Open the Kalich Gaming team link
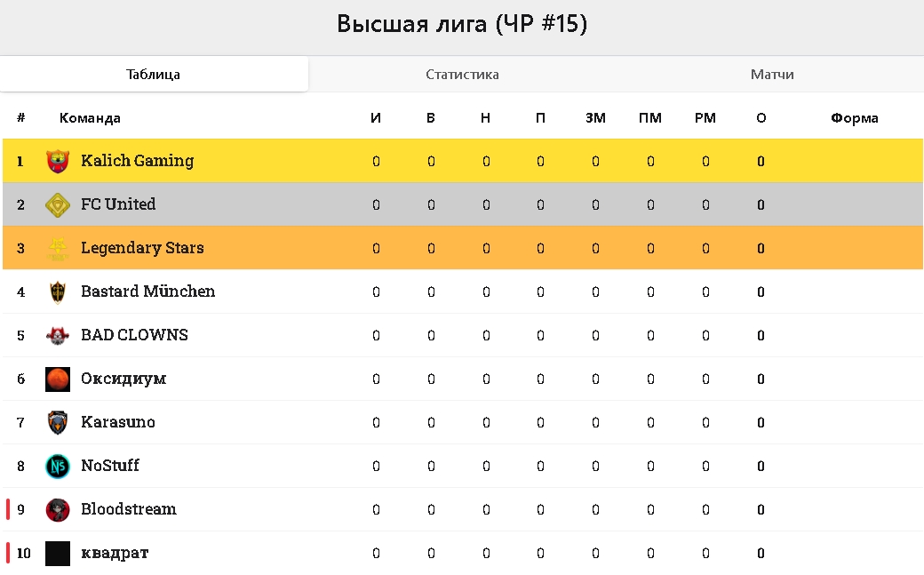Screen dimensions: 924x575 click(x=137, y=161)
